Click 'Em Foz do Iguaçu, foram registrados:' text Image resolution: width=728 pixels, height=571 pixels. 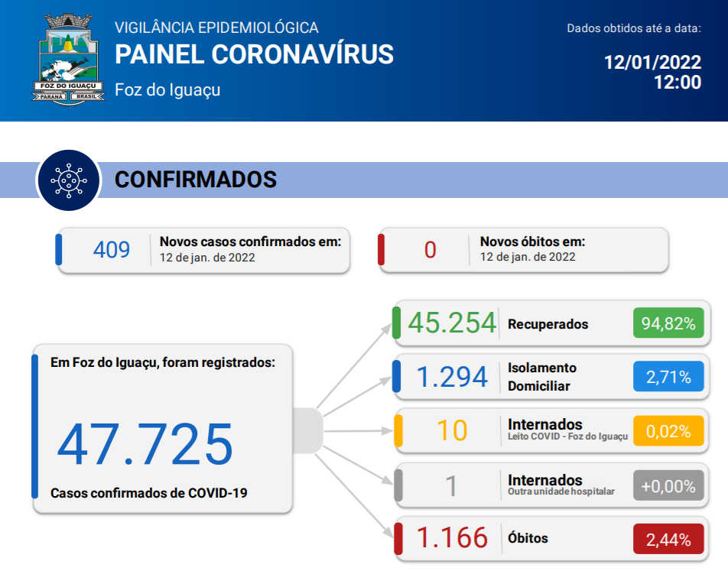click(x=162, y=362)
